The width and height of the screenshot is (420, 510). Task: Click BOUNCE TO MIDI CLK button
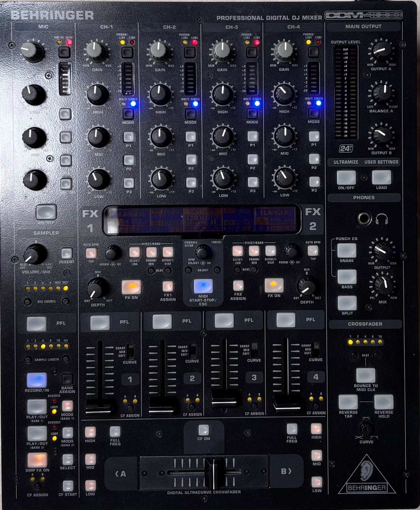coord(366,375)
